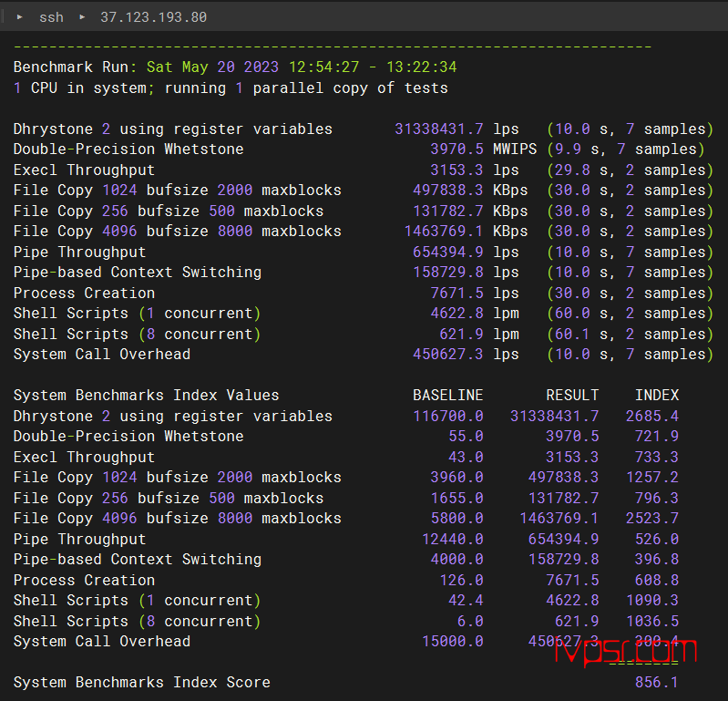
Task: Click the 37.123.193.80 host label
Action: (154, 17)
